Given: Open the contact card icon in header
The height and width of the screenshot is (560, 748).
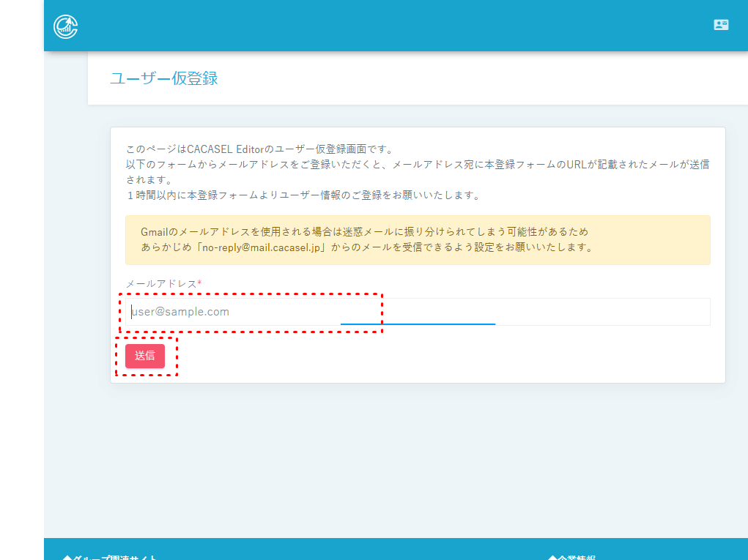Looking at the screenshot, I should [x=721, y=25].
